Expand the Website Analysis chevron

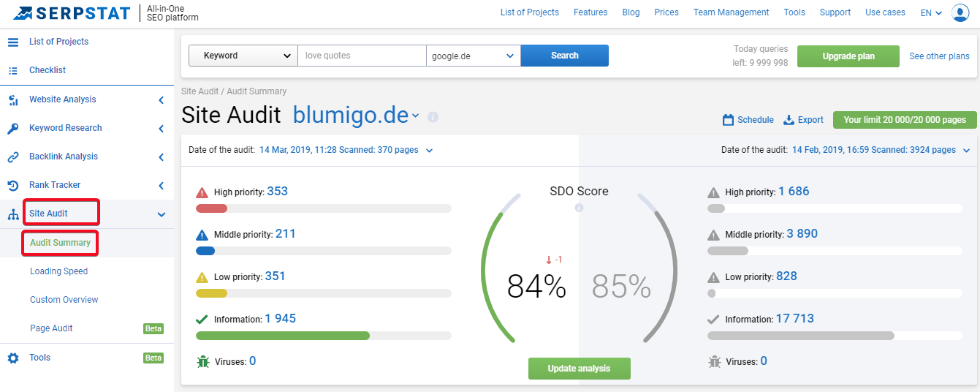(x=161, y=100)
